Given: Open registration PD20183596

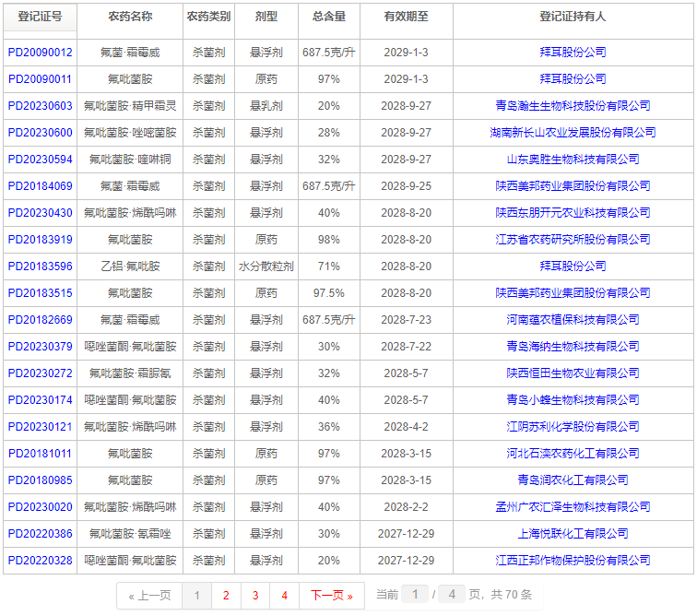Looking at the screenshot, I should click(x=40, y=267).
